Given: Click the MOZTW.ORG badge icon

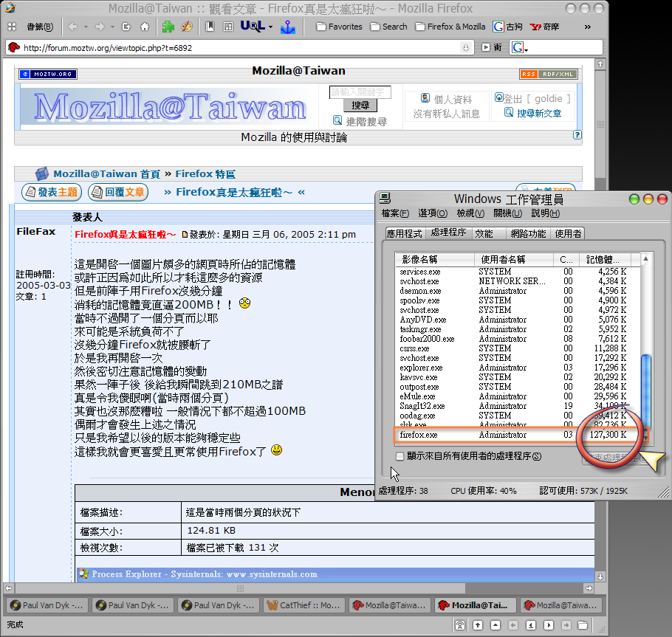Looking at the screenshot, I should [x=48, y=74].
